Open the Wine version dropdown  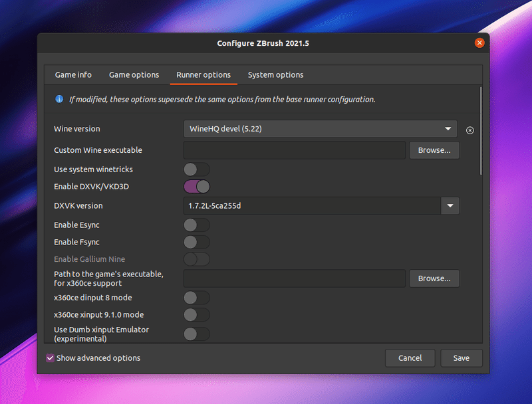pyautogui.click(x=320, y=129)
